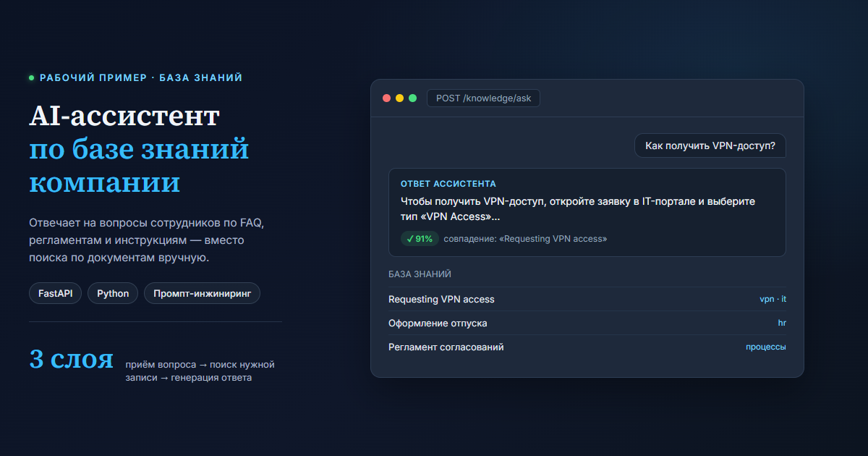This screenshot has height=456, width=868.
Task: Click the POST /knowledge/ask endpoint field
Action: pos(483,98)
